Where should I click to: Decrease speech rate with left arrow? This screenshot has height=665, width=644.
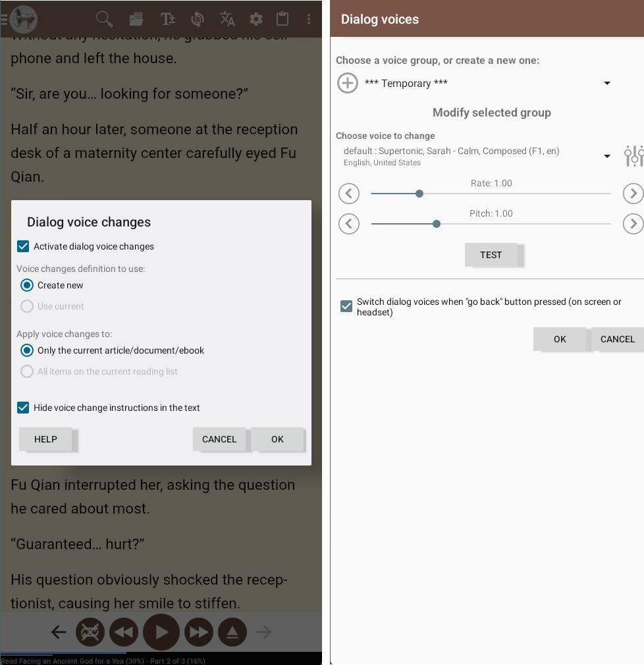pyautogui.click(x=349, y=194)
